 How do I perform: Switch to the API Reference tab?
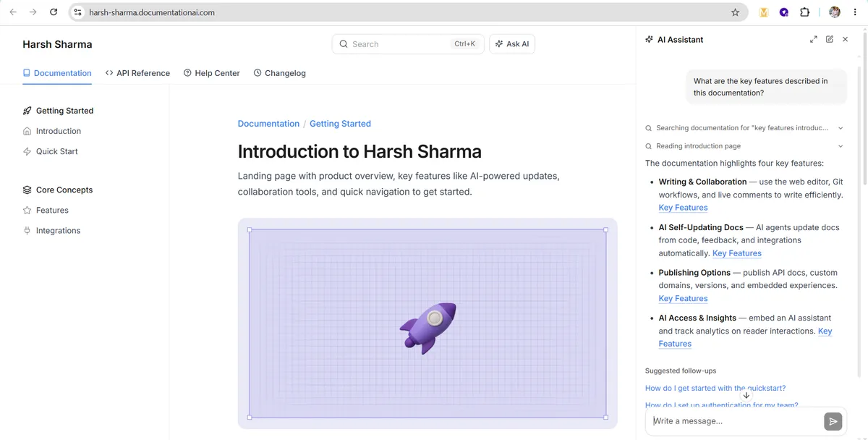137,73
